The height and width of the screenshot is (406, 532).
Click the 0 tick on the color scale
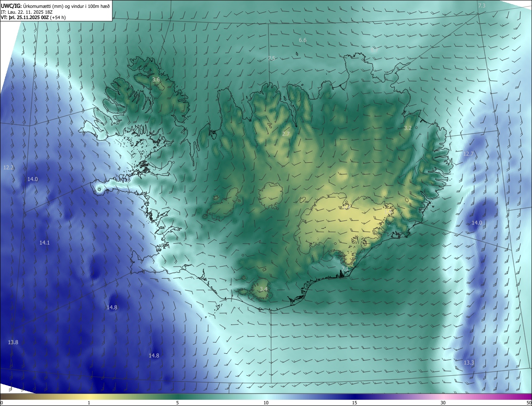(x=2, y=403)
